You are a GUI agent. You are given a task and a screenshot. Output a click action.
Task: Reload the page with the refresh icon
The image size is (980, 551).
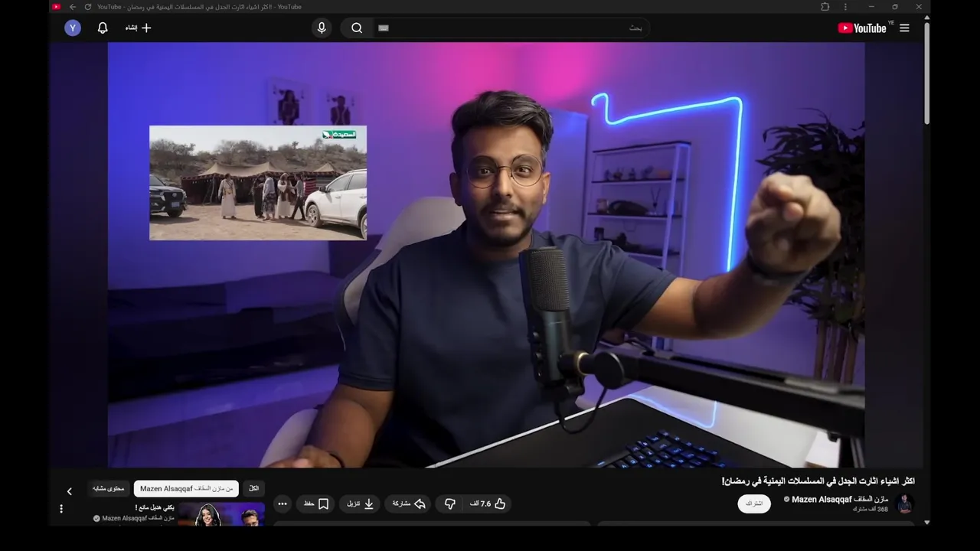coord(87,7)
